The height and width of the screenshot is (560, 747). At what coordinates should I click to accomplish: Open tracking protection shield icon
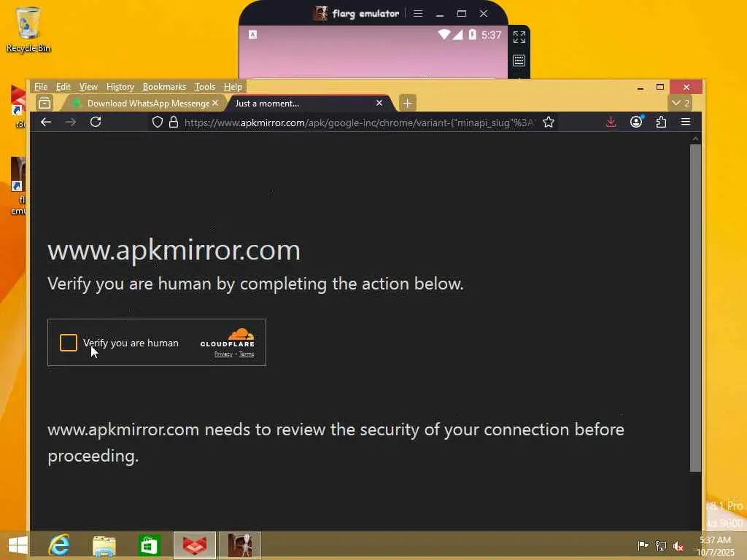(x=158, y=122)
